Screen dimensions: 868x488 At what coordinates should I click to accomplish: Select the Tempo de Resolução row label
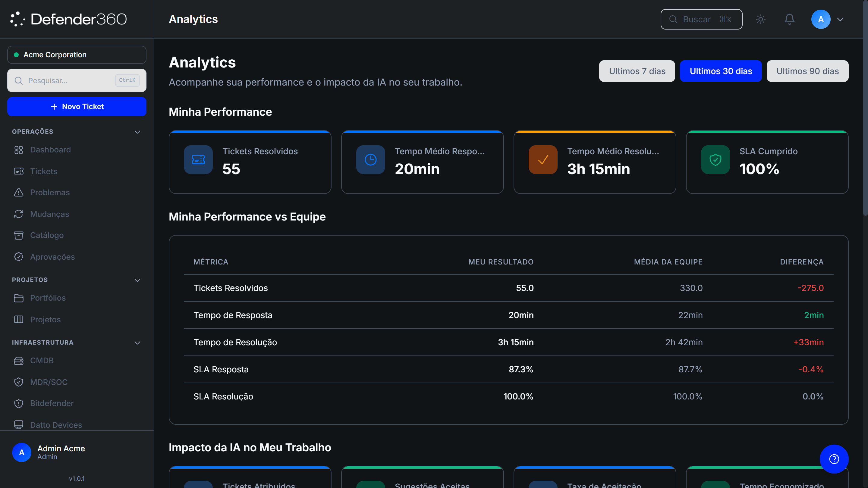pyautogui.click(x=235, y=343)
